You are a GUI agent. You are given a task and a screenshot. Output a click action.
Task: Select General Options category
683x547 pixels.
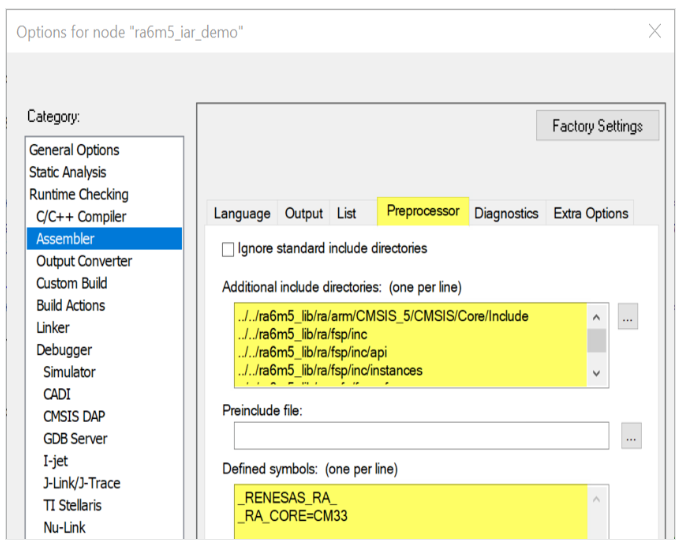74,150
